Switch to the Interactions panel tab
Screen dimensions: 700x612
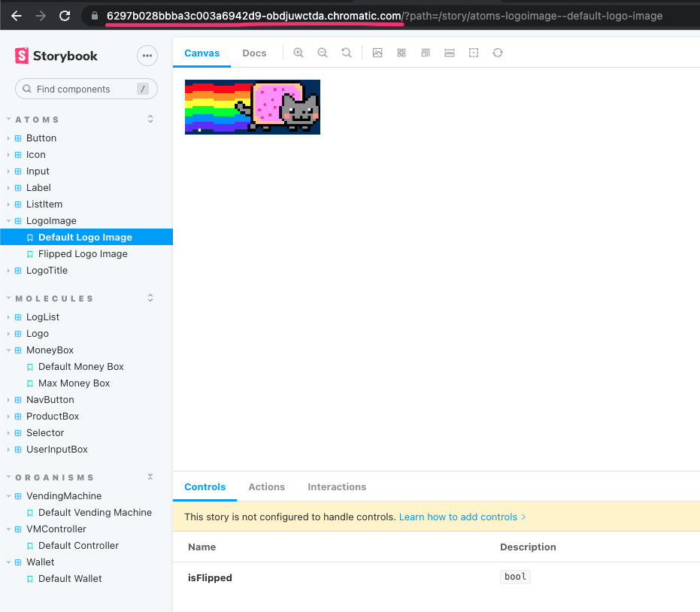(337, 486)
